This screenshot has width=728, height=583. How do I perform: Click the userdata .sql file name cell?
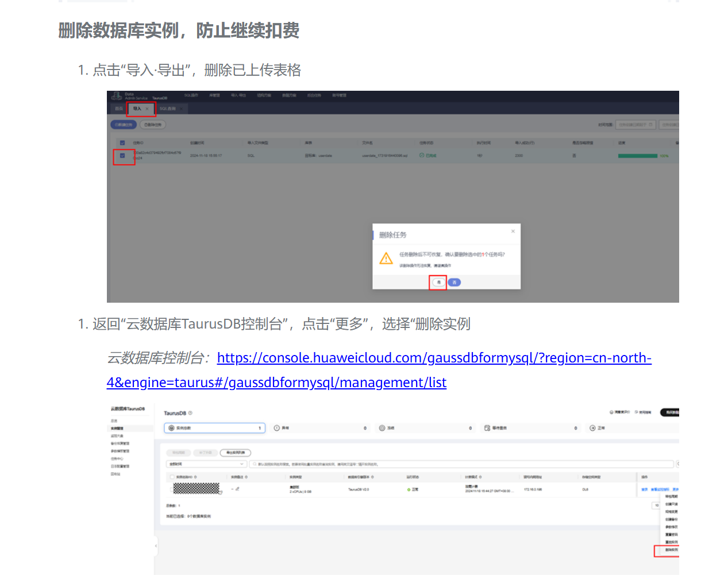click(384, 156)
